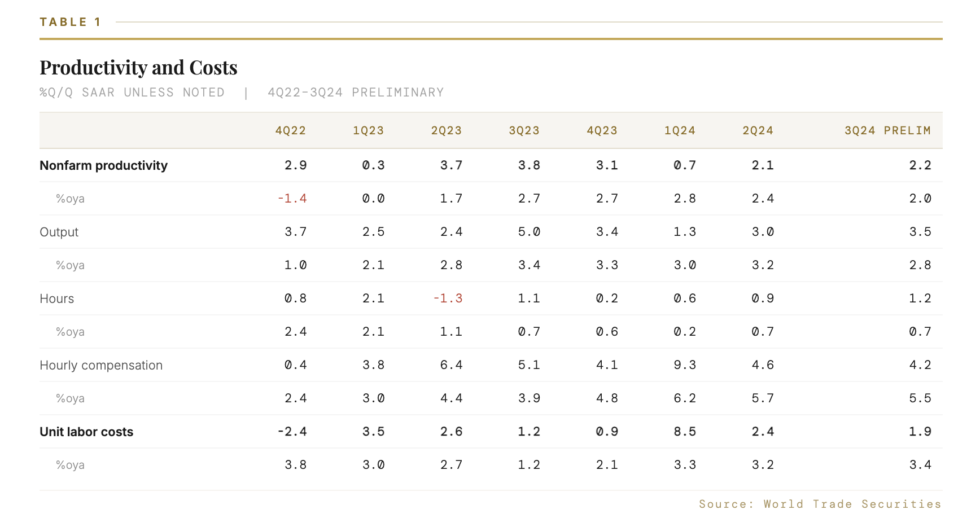Select the Output row label
Image resolution: width=980 pixels, height=527 pixels.
(x=59, y=232)
